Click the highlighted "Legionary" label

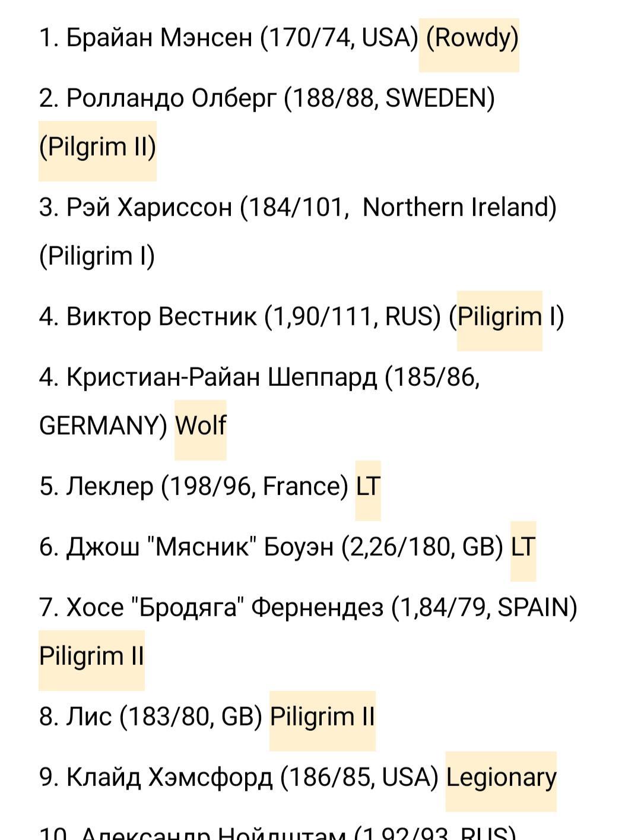501,777
